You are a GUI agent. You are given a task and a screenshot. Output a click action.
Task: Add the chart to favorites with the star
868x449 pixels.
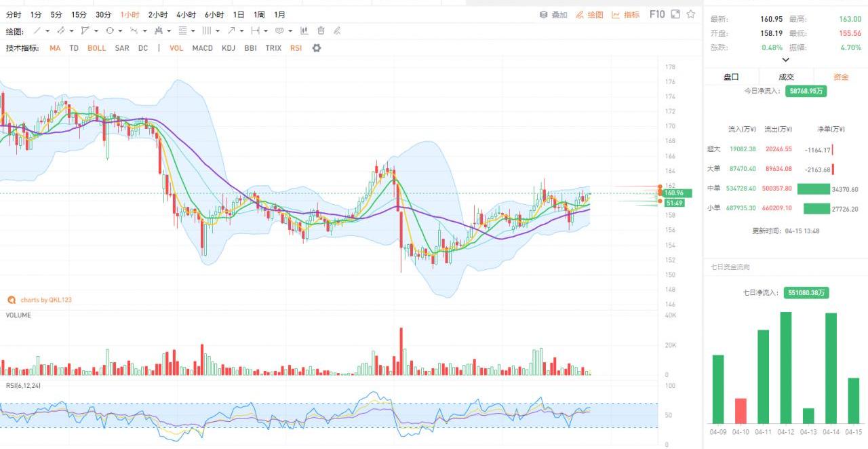tap(690, 14)
